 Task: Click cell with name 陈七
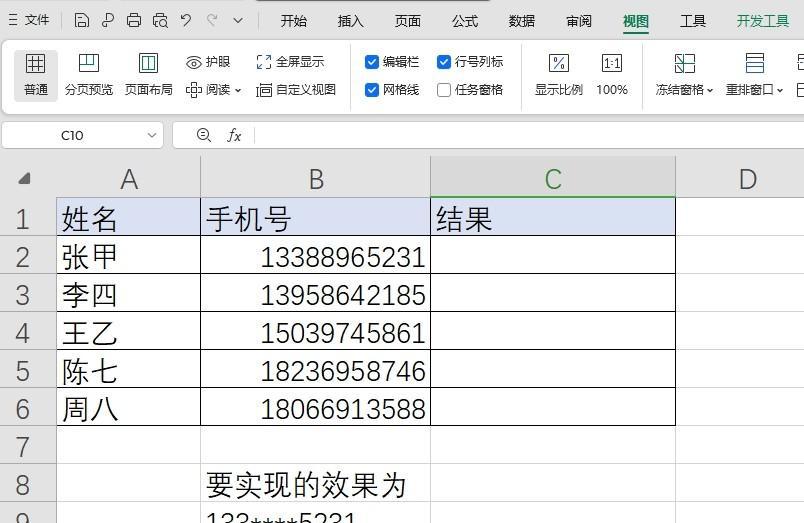coord(129,369)
